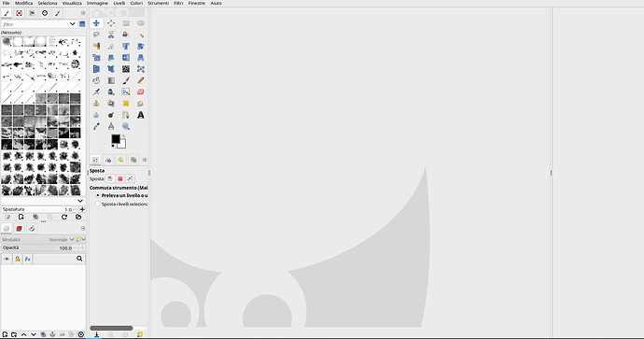Select the Paintbrush tool
The image size is (644, 339).
[126, 80]
